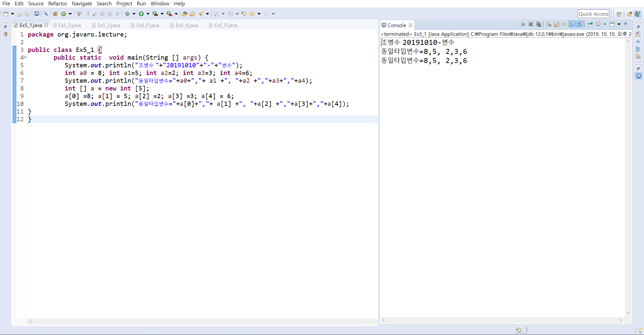644x335 pixels.
Task: Collapse the main method fold marker
Action: [25, 57]
